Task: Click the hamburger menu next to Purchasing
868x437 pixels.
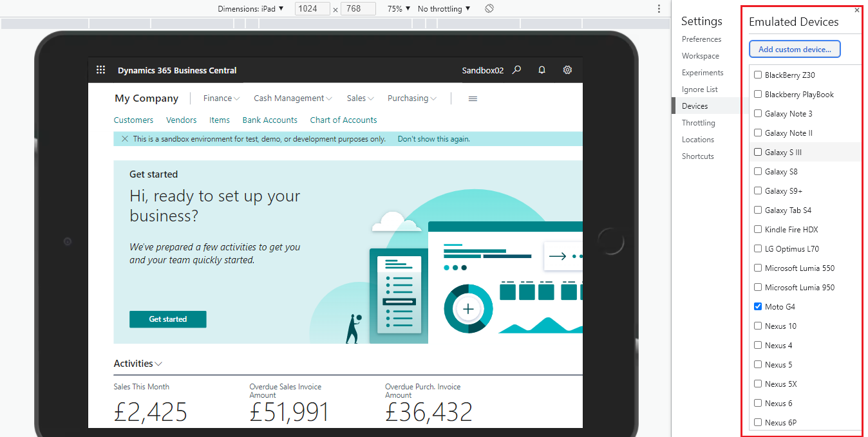Action: tap(473, 98)
